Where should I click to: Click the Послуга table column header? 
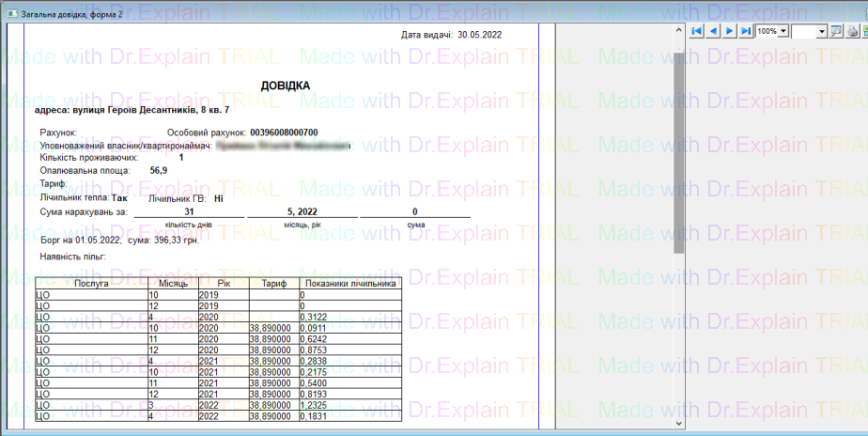tap(91, 283)
